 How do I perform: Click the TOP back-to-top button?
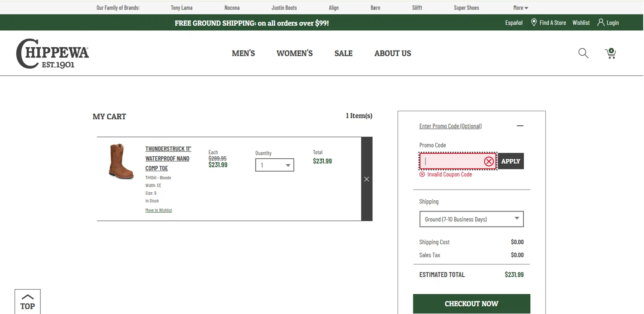pos(27,302)
